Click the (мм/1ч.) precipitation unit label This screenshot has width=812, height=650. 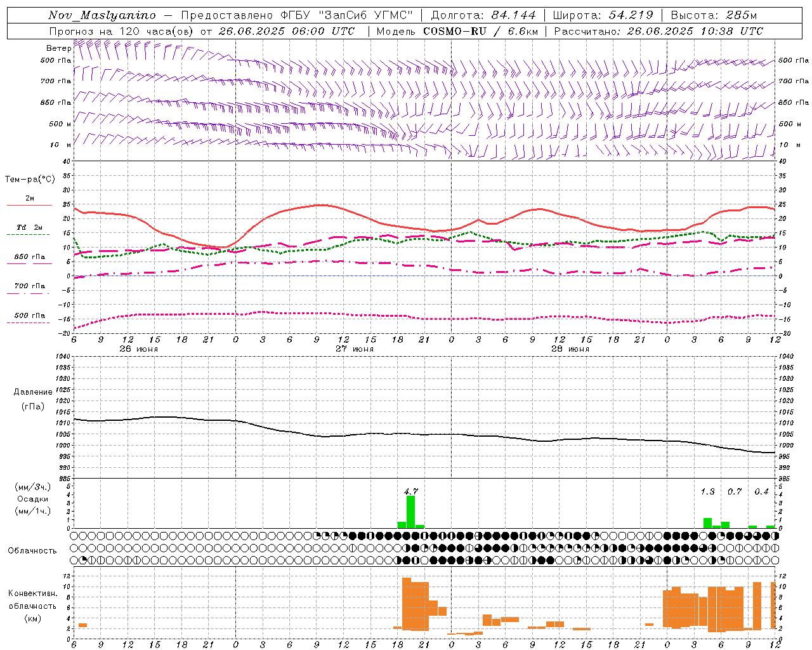pyautogui.click(x=32, y=511)
